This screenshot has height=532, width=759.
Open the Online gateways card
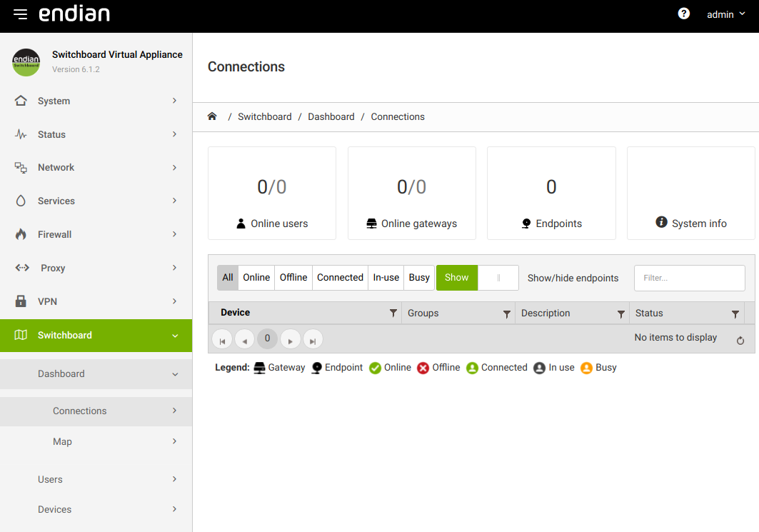coord(412,193)
